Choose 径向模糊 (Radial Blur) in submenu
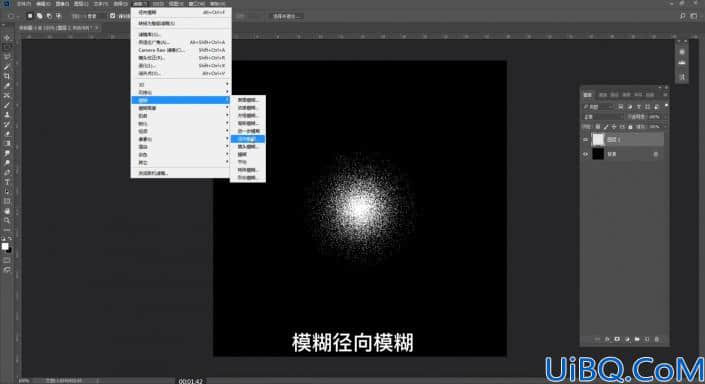The width and height of the screenshot is (705, 384). coord(248,139)
